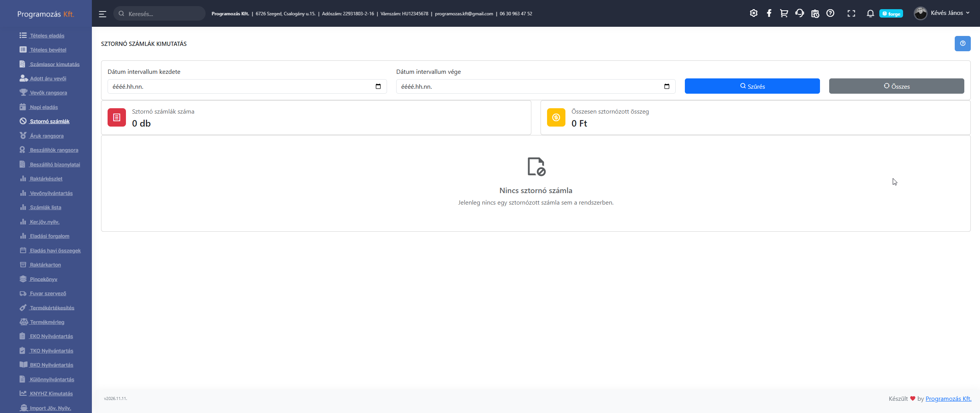This screenshot has height=413, width=980.
Task: Toggle sidebar with hamburger menu icon
Action: [x=102, y=14]
